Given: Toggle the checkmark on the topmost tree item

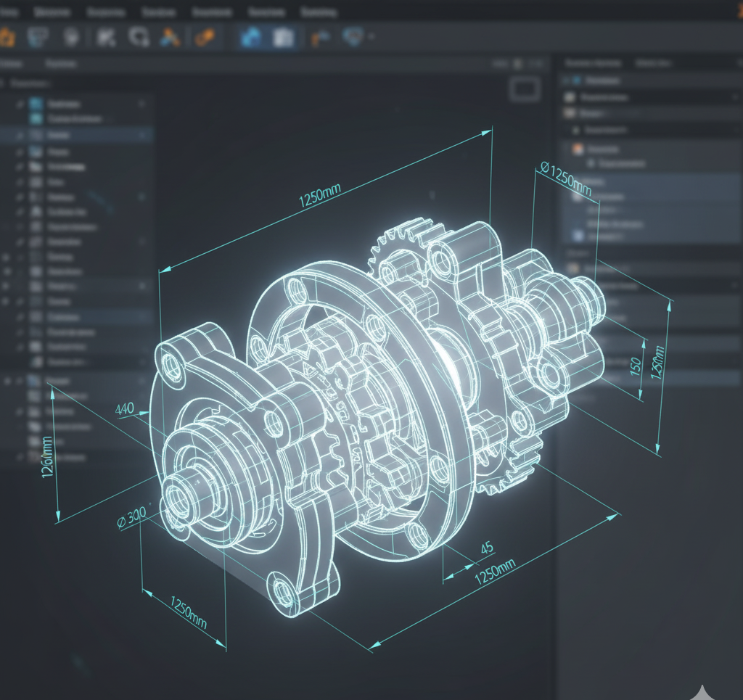Looking at the screenshot, I should (x=19, y=104).
